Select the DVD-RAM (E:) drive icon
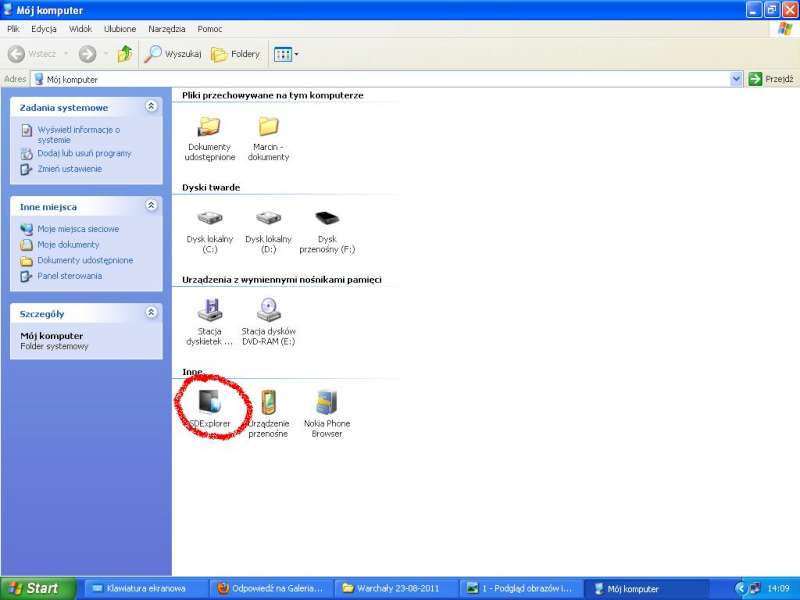800x600 pixels. 268,309
